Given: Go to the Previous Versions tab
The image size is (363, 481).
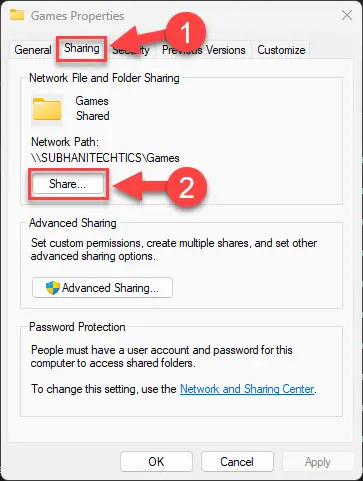Looking at the screenshot, I should (x=204, y=50).
